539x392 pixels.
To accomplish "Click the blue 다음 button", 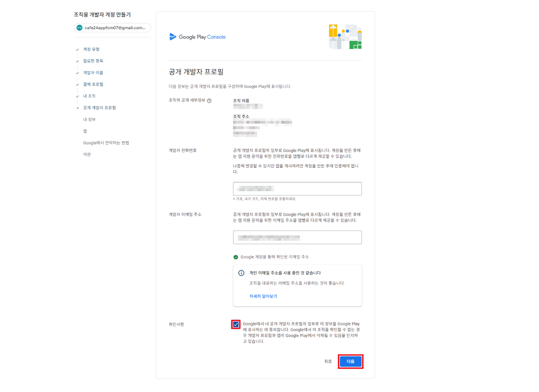I will coord(351,362).
